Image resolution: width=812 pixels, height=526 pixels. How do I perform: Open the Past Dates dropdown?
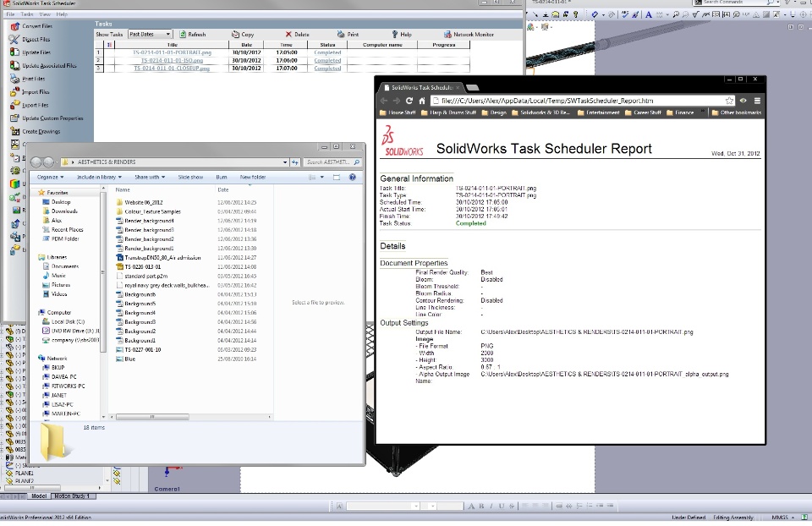coord(151,34)
